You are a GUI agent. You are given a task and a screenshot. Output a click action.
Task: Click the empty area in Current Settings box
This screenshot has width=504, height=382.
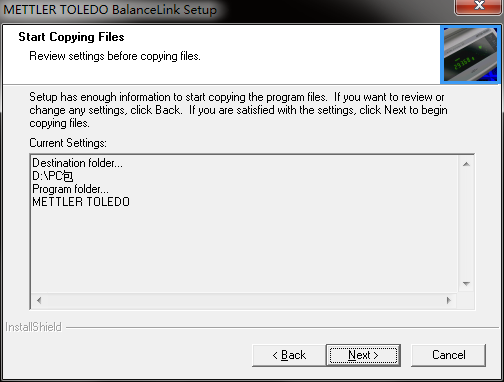[x=245, y=250]
